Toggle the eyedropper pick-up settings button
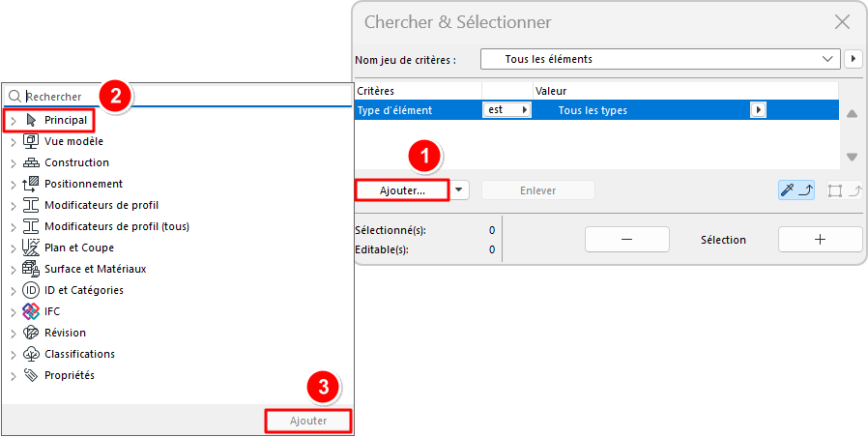868x437 pixels. [796, 190]
